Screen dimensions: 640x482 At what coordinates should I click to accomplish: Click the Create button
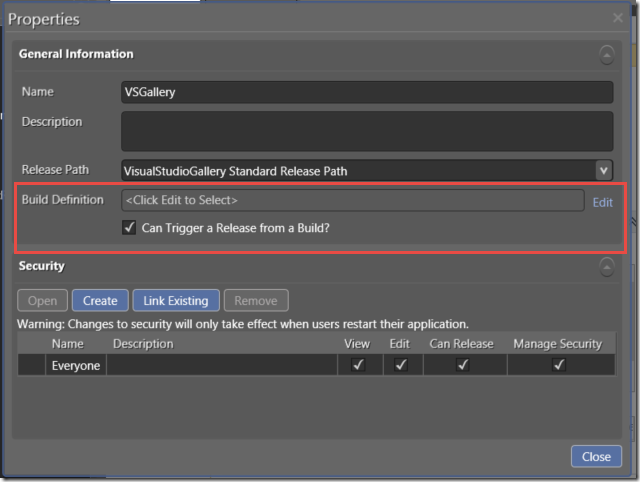point(100,300)
